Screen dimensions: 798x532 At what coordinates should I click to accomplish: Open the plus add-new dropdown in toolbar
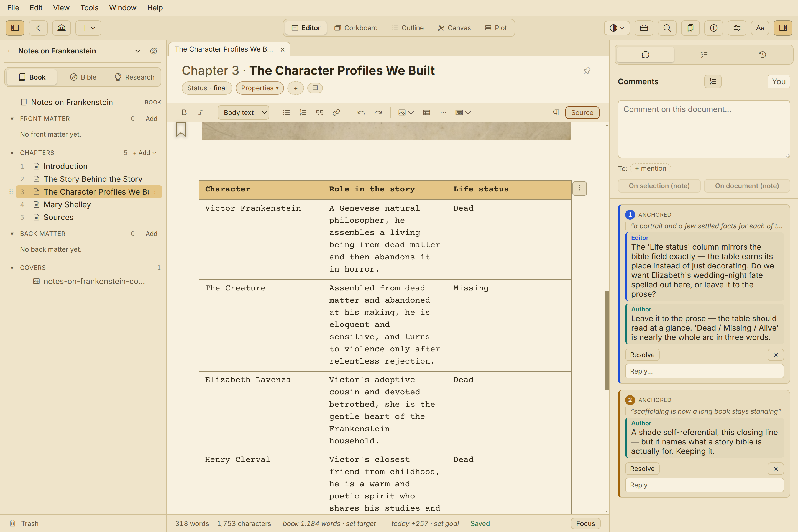pos(88,28)
